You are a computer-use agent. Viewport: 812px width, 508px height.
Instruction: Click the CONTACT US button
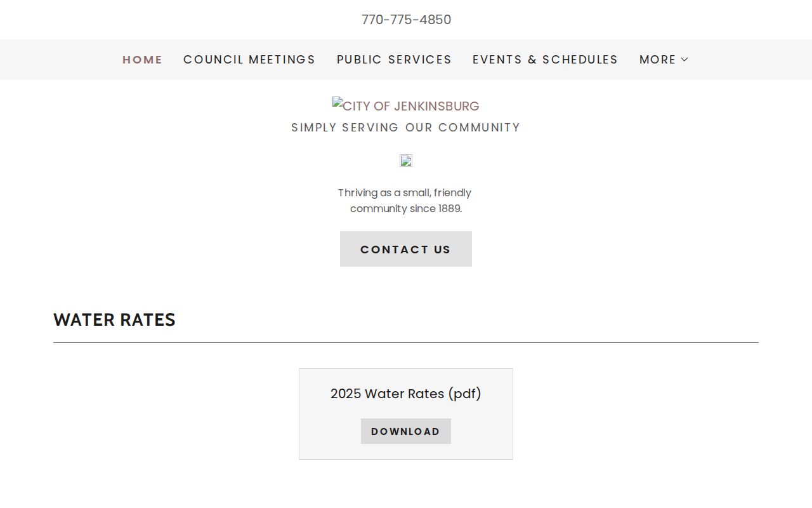406,249
